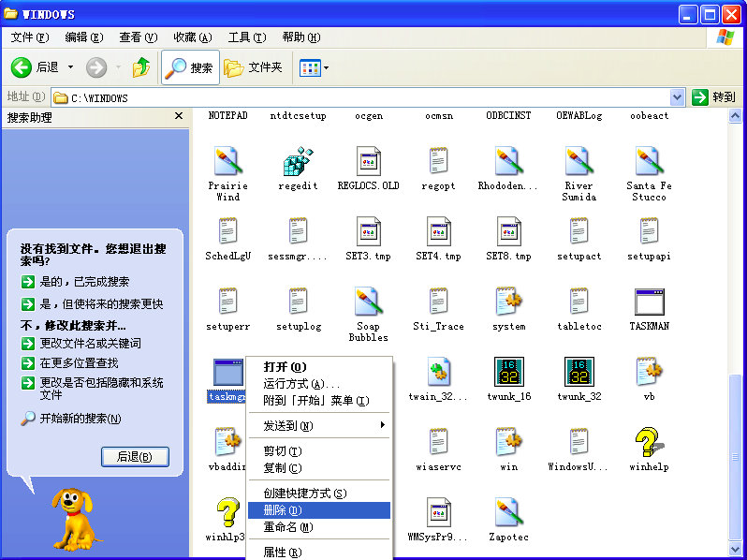This screenshot has width=747, height=560.
Task: Select the WMSysPr9... file icon
Action: coord(438,512)
